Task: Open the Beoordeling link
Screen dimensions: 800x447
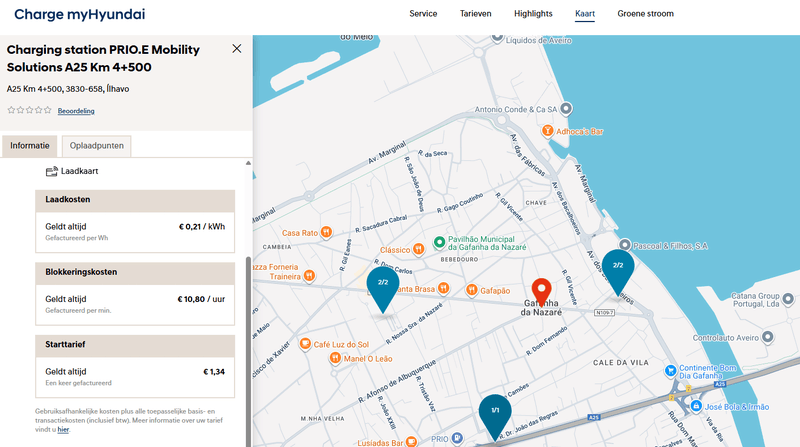Action: [76, 111]
